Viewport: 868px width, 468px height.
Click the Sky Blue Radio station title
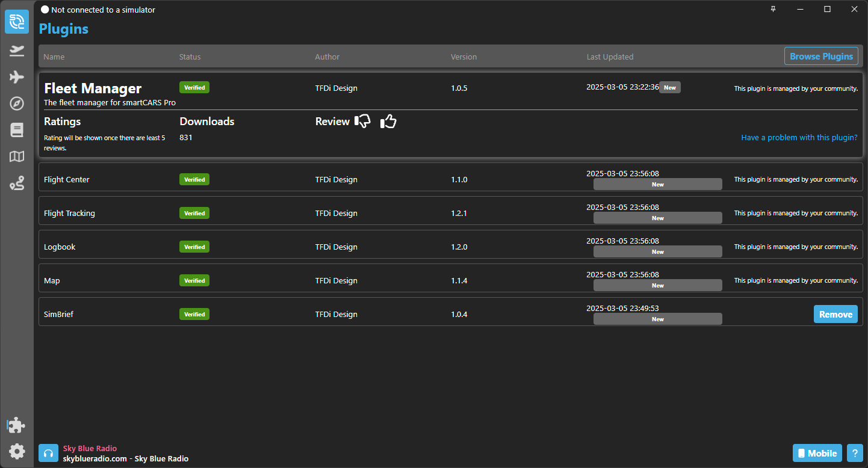coord(90,448)
